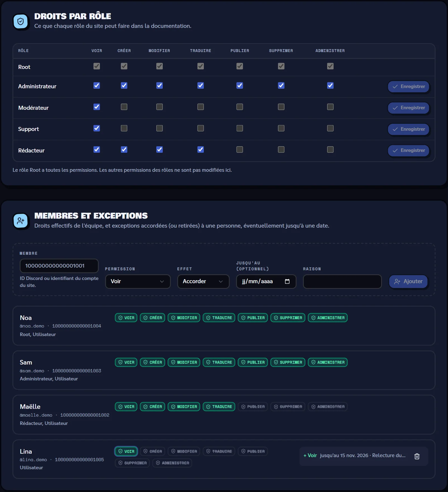Viewport: 448px width, 492px height.
Task: Click Noa's Créer permission badge
Action: click(x=153, y=318)
